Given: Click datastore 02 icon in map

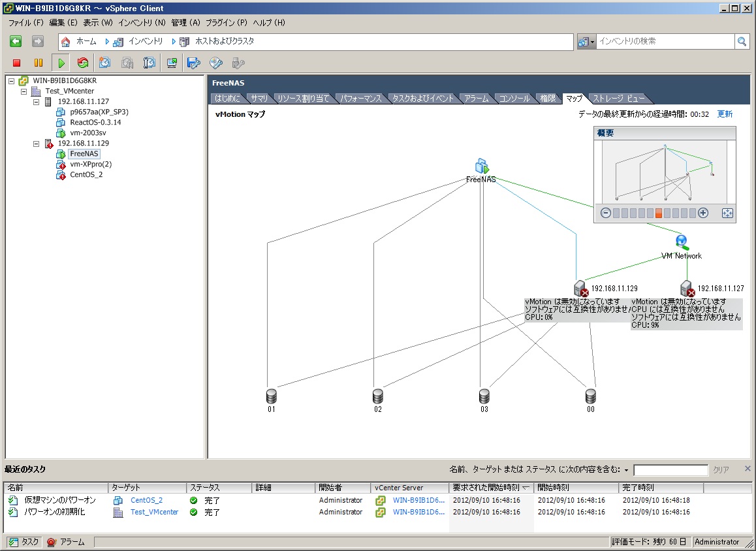Looking at the screenshot, I should coord(378,396).
